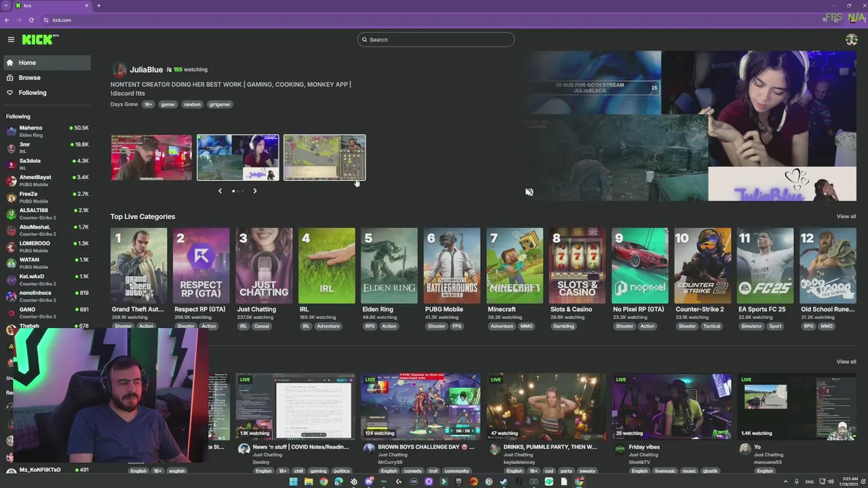Open File Explorer from taskbar

pos(309,481)
